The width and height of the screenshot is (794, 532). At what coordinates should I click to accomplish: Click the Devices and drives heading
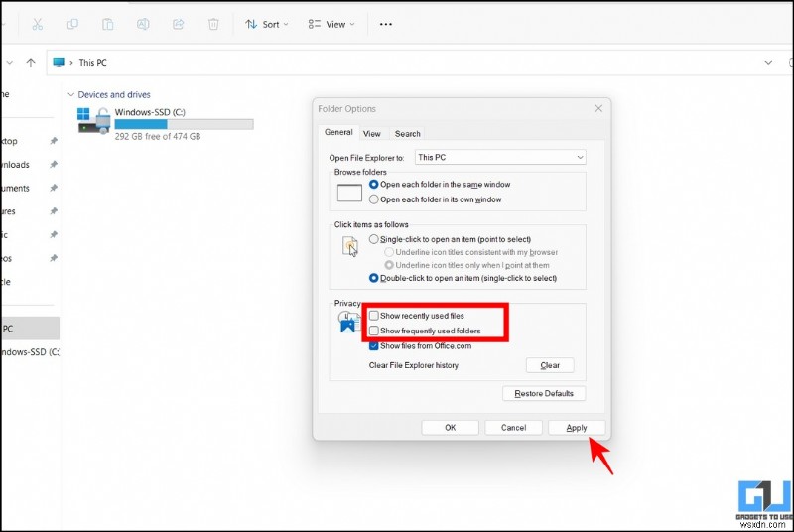[114, 94]
